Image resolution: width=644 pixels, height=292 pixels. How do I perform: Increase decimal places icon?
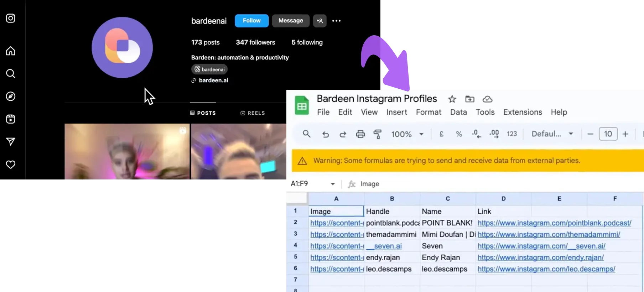[494, 134]
